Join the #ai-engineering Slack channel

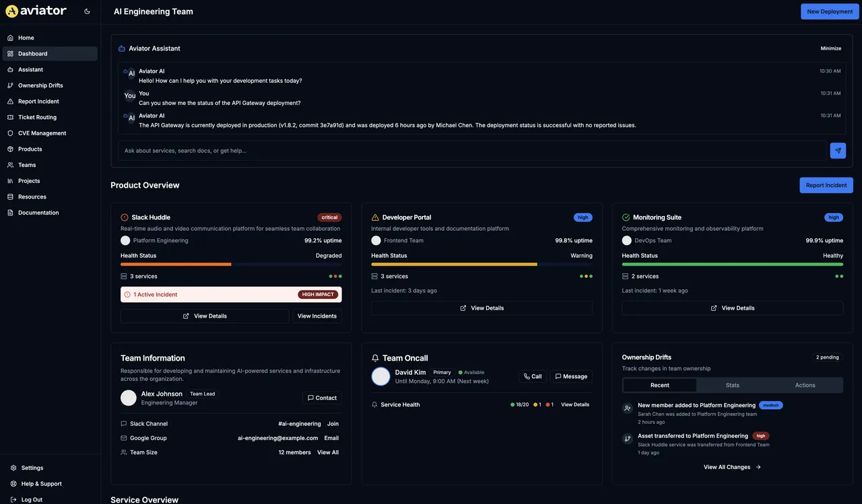coord(333,424)
